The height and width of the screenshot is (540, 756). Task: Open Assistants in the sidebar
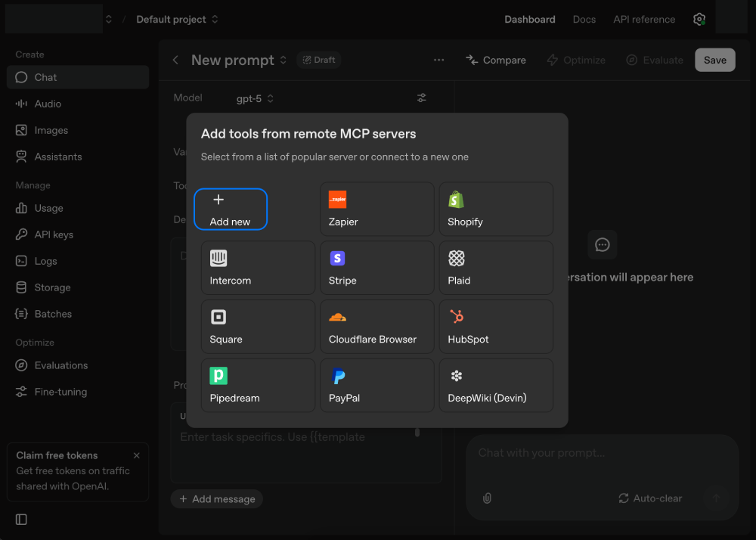(x=78, y=157)
